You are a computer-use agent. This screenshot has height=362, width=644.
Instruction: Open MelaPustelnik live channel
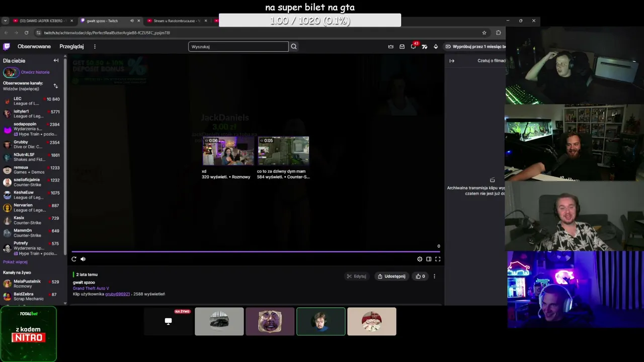point(32,284)
